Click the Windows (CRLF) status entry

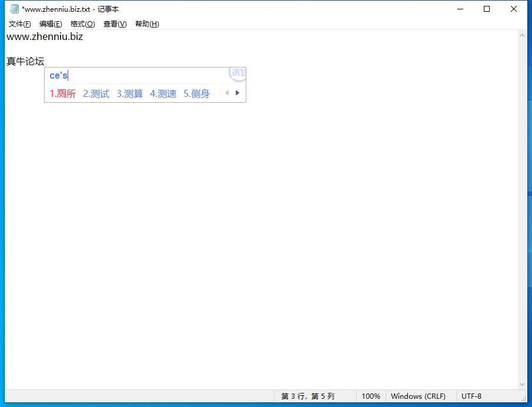[418, 396]
